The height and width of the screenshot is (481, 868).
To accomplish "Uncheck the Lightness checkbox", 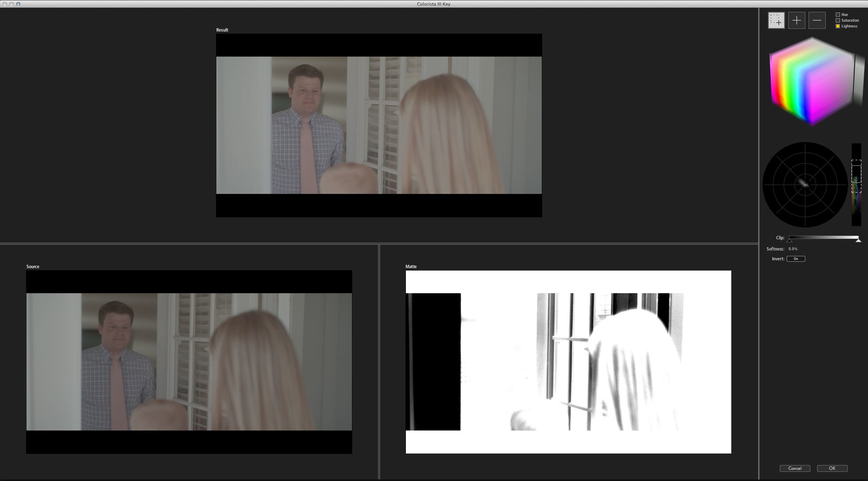I will (x=837, y=26).
